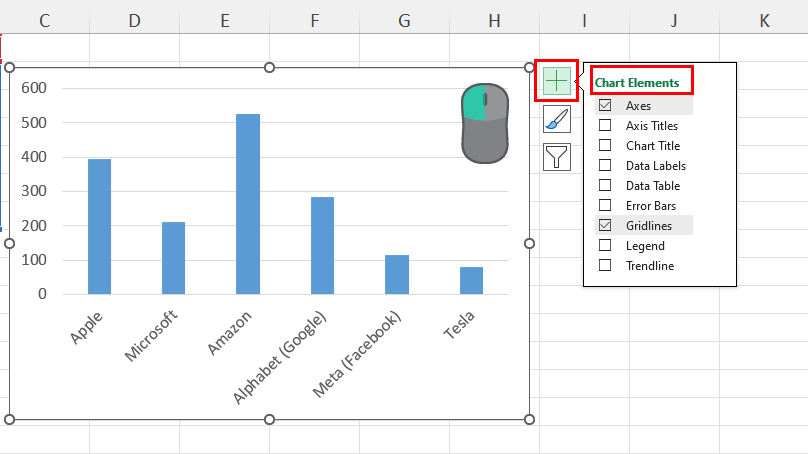The width and height of the screenshot is (808, 454).
Task: Click the Apple axis label
Action: tap(86, 328)
